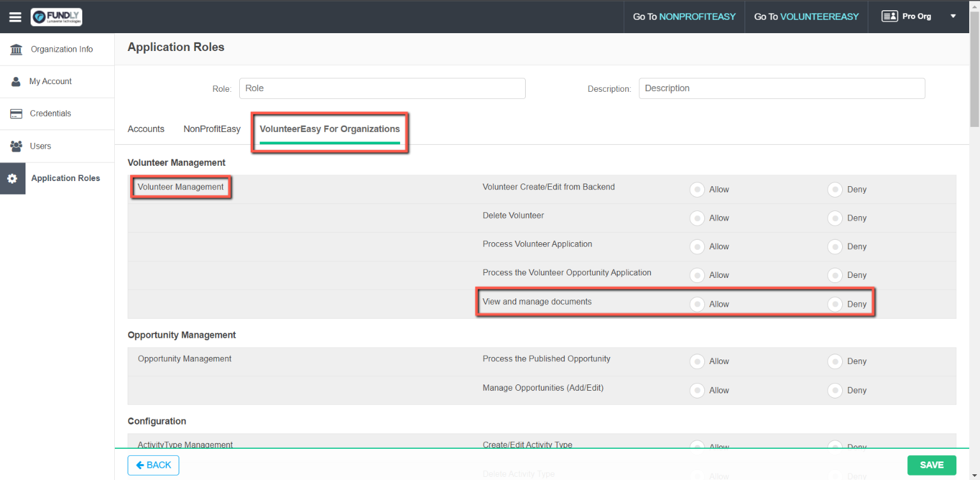Expand the Pro Org dropdown arrow
The image size is (980, 480).
(953, 17)
